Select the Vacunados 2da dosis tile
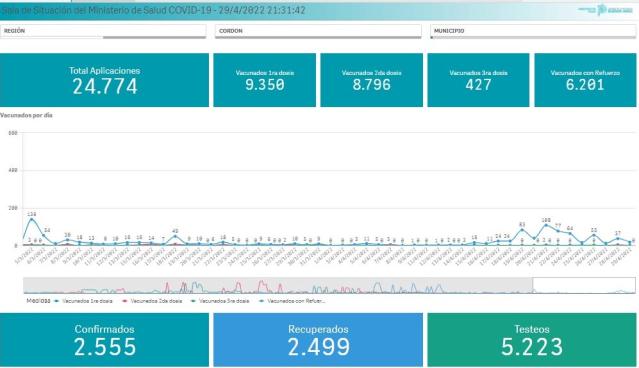The height and width of the screenshot is (368, 639). pos(371,80)
